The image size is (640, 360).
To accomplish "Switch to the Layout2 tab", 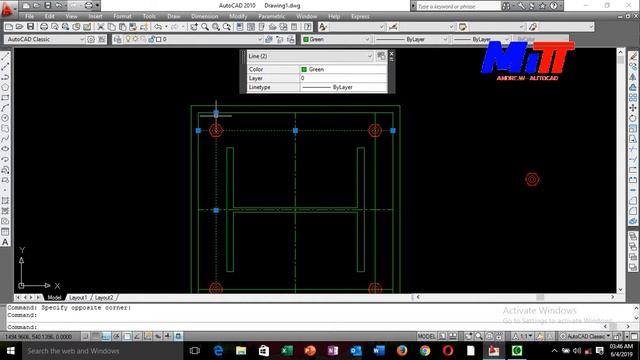I will pos(104,298).
